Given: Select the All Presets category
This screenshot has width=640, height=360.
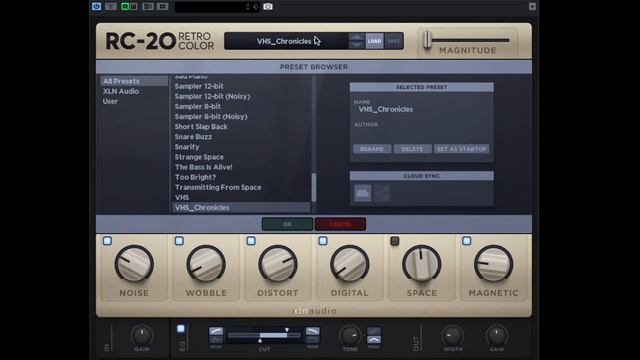Looking at the screenshot, I should (134, 81).
